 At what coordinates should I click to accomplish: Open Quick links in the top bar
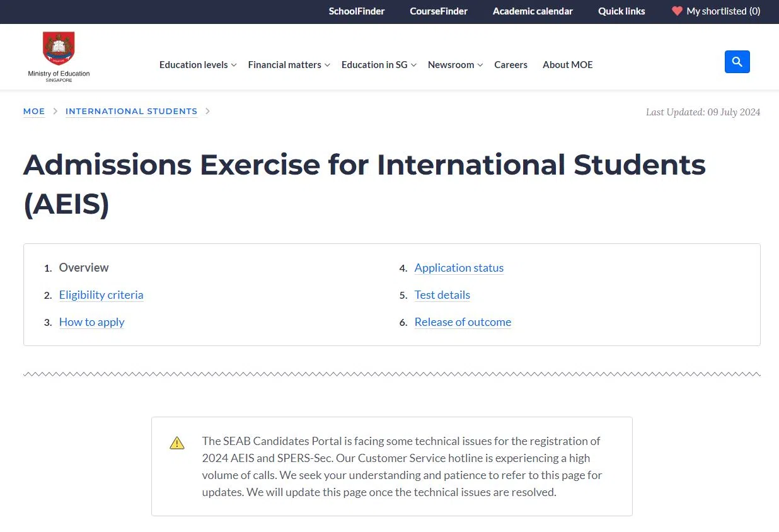pos(621,11)
